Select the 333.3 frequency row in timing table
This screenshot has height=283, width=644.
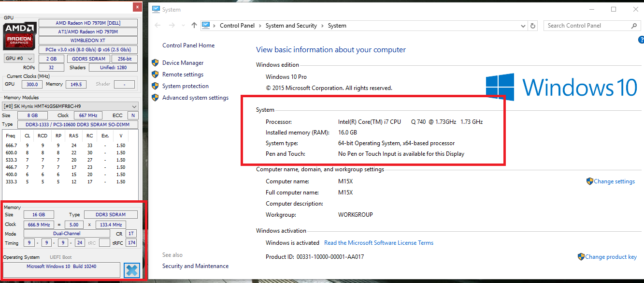[x=66, y=181]
